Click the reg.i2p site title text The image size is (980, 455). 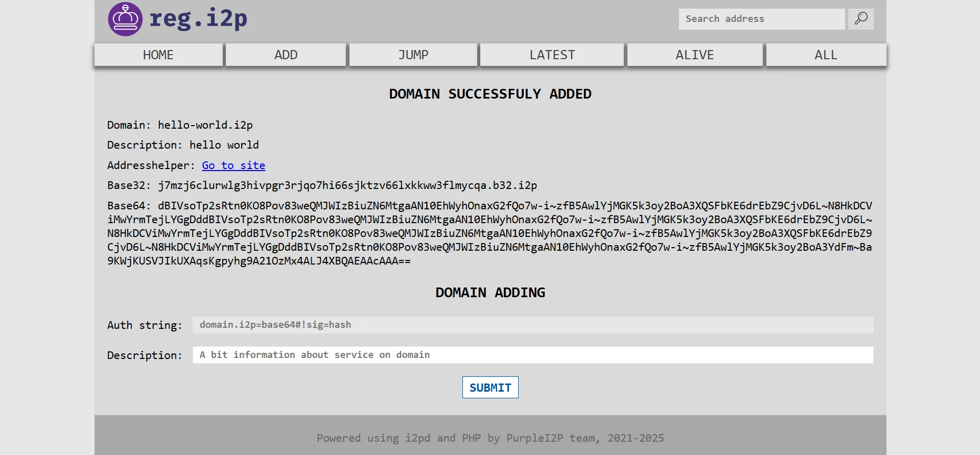coord(198,19)
